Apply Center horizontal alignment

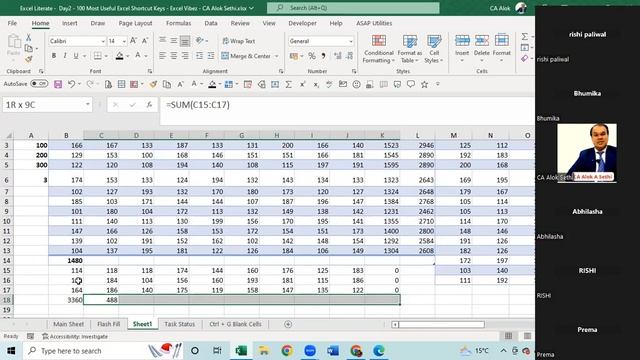[x=173, y=56]
